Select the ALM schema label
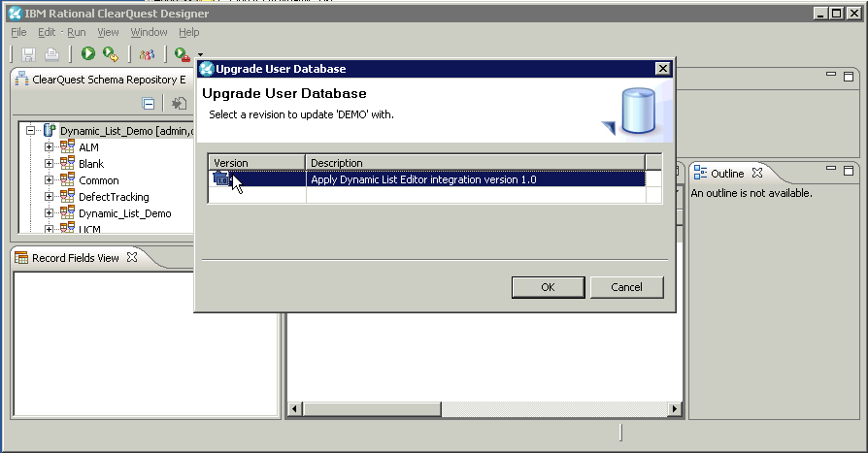This screenshot has height=453, width=868. 88,147
